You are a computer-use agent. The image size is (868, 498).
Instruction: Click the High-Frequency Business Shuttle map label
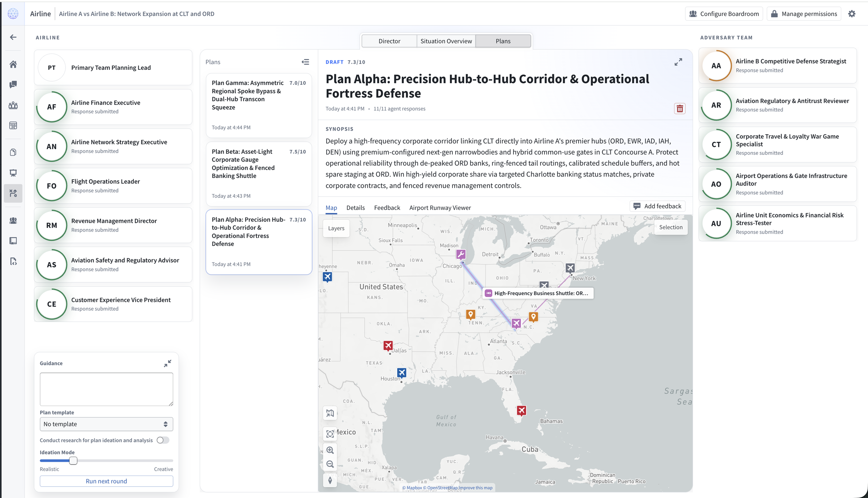(538, 293)
